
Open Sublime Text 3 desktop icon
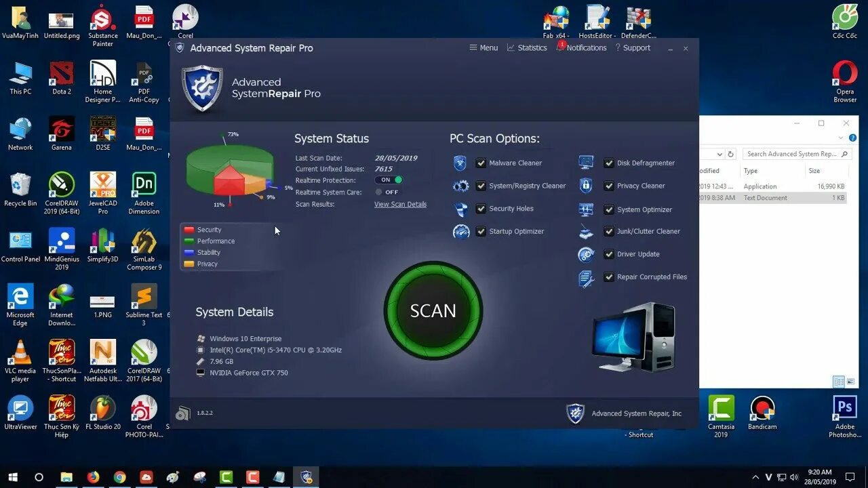click(x=144, y=305)
